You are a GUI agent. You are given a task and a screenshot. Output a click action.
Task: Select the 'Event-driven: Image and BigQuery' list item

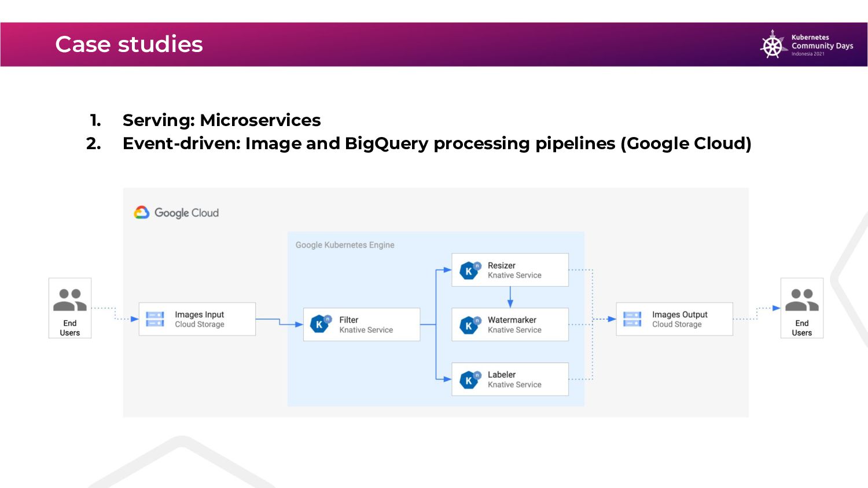click(437, 143)
